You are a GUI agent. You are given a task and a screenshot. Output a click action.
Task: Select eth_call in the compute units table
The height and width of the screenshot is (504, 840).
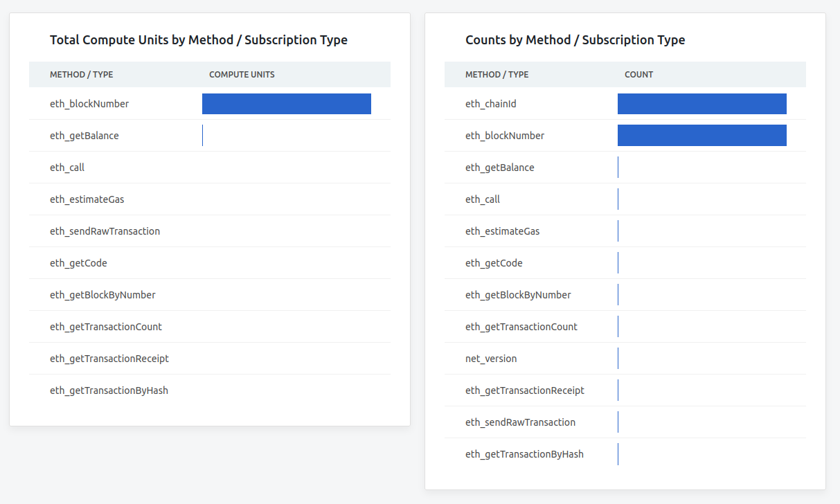point(66,167)
